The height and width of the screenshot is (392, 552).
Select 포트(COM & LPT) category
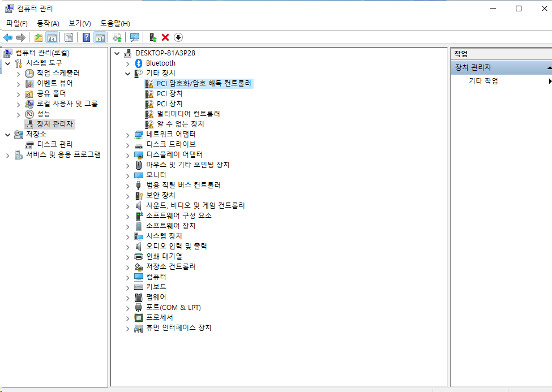173,307
